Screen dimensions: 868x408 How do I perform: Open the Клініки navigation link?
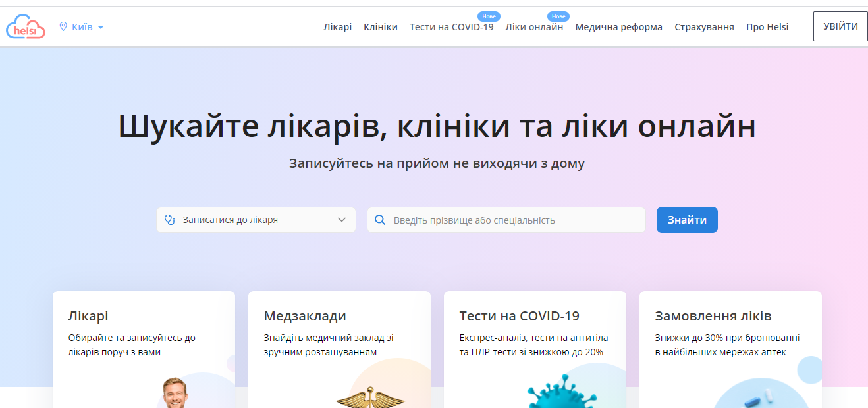point(380,27)
